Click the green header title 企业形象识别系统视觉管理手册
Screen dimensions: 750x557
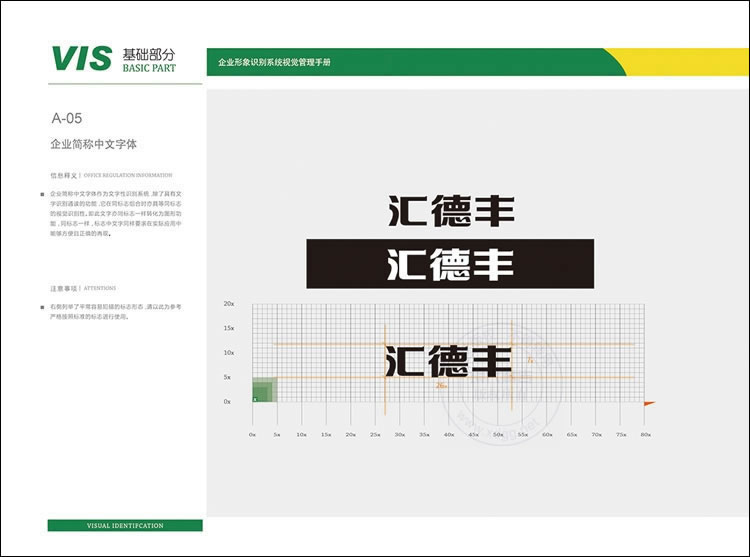coord(274,63)
